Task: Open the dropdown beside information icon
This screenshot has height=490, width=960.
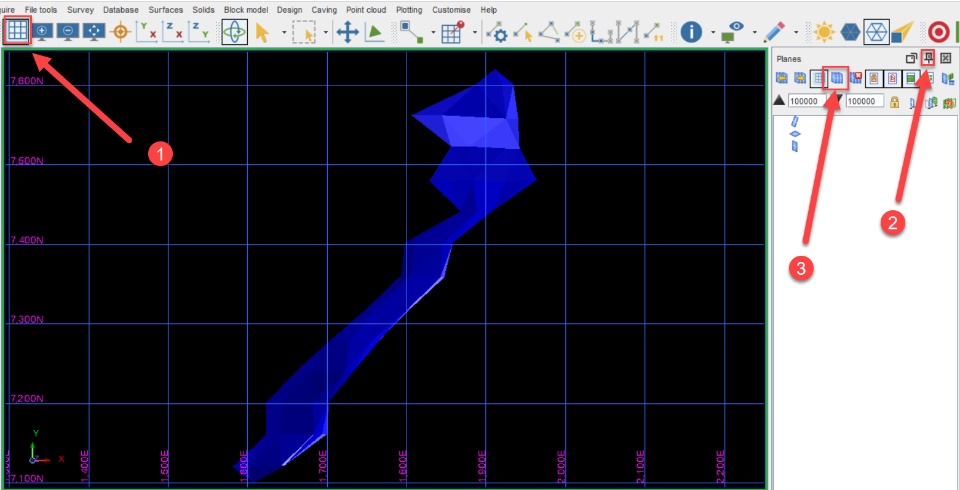Action: 713,32
